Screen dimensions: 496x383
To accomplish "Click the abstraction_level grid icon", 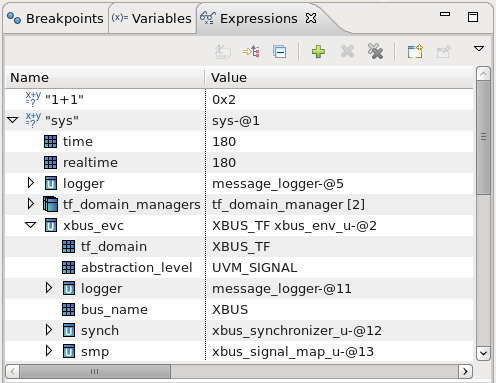I will (x=68, y=267).
